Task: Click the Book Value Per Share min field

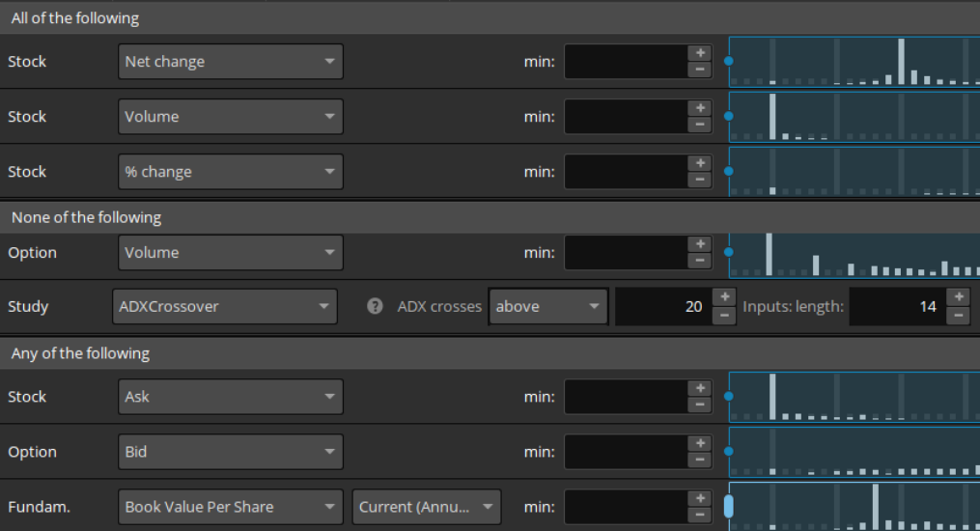Action: pos(626,507)
